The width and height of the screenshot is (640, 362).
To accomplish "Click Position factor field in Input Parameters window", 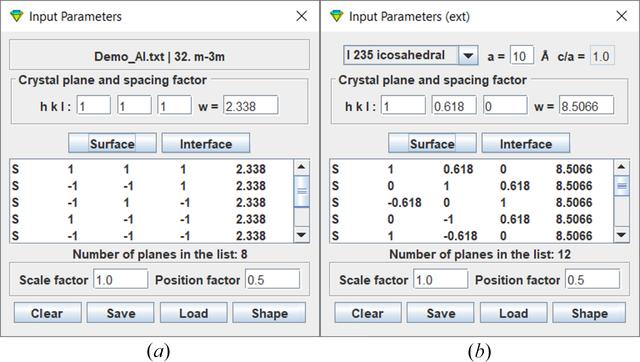I will (x=273, y=280).
